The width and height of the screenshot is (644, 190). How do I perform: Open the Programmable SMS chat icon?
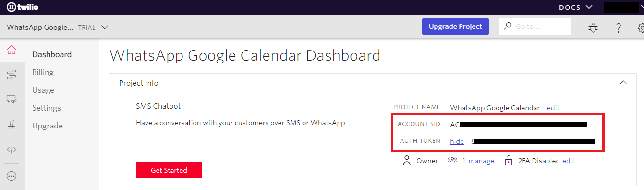tap(12, 100)
